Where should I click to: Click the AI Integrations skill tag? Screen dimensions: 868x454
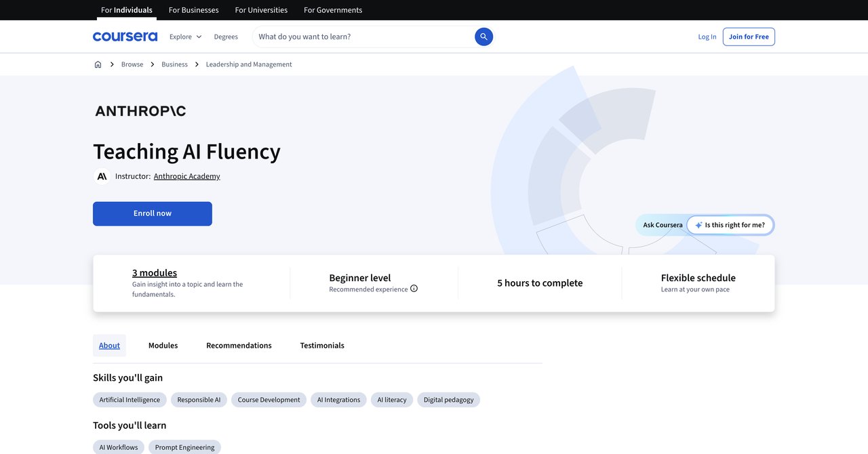pos(338,400)
